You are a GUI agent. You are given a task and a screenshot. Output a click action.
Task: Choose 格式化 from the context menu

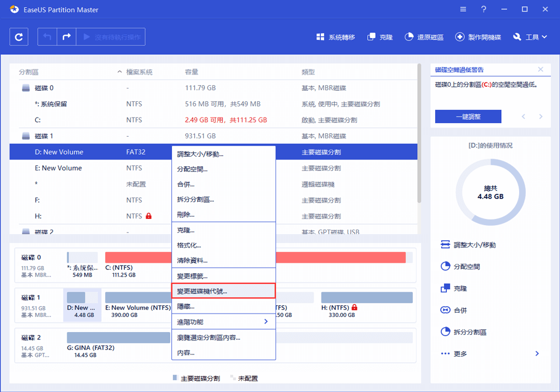click(x=223, y=245)
